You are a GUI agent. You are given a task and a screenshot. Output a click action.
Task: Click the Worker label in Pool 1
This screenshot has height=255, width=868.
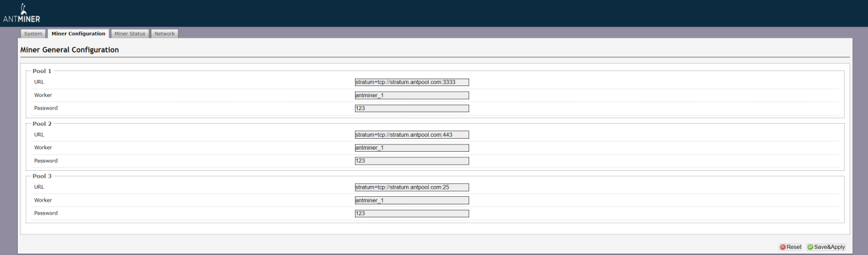click(x=43, y=95)
